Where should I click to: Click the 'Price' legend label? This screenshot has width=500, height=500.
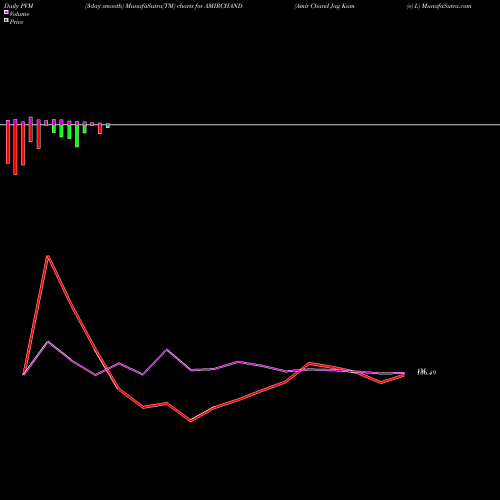[16, 22]
